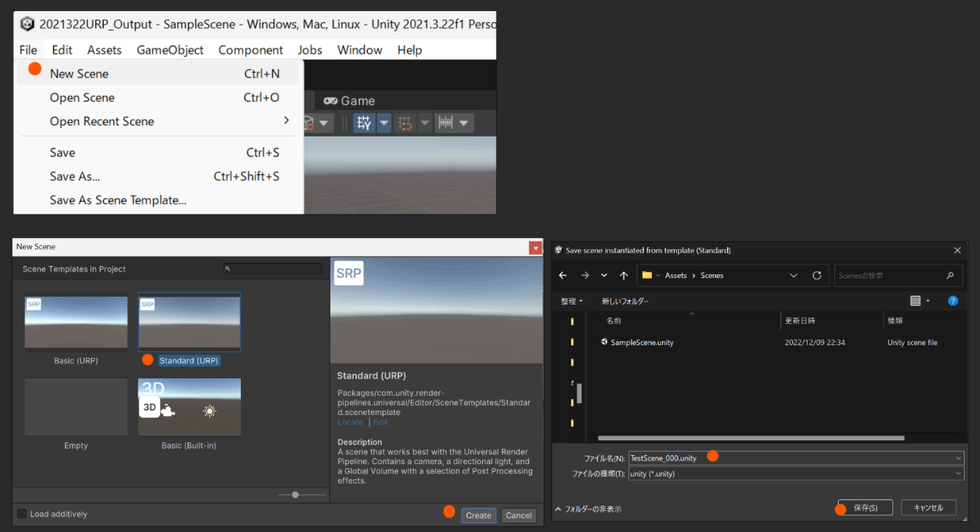Open grid snap settings dropdown arrow

(425, 123)
